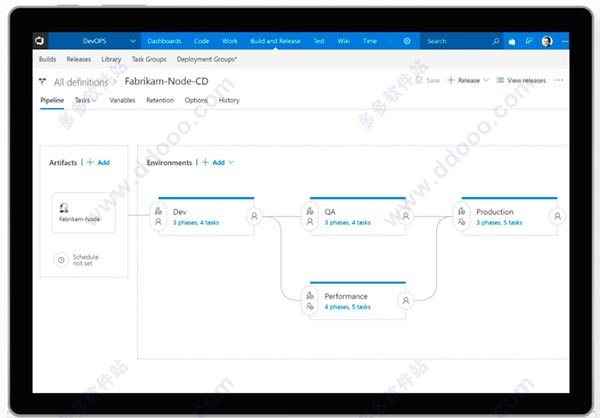The image size is (600, 418).
Task: Open Production 3 phases, 5 tasks link
Action: click(499, 222)
